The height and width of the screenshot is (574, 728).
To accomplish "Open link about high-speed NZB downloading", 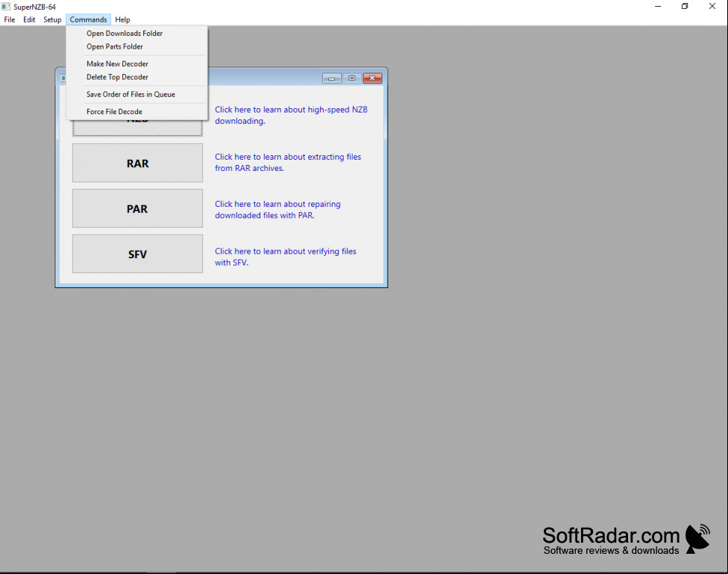I will tap(291, 115).
